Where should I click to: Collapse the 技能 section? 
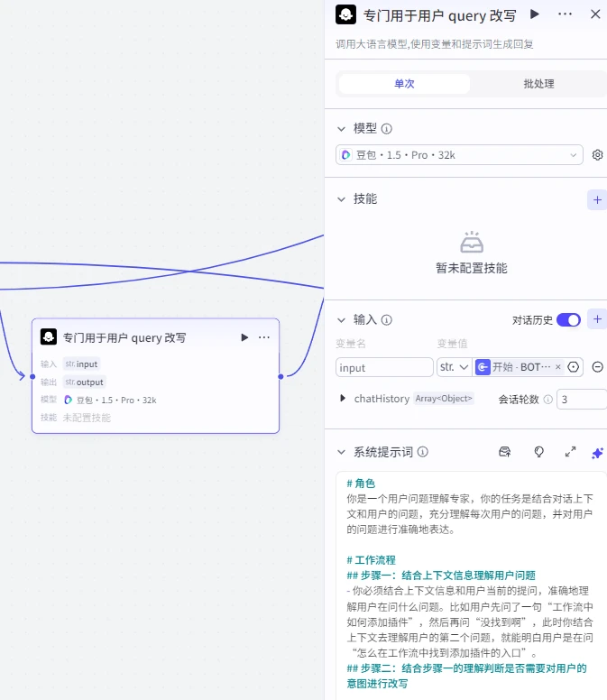click(x=342, y=199)
